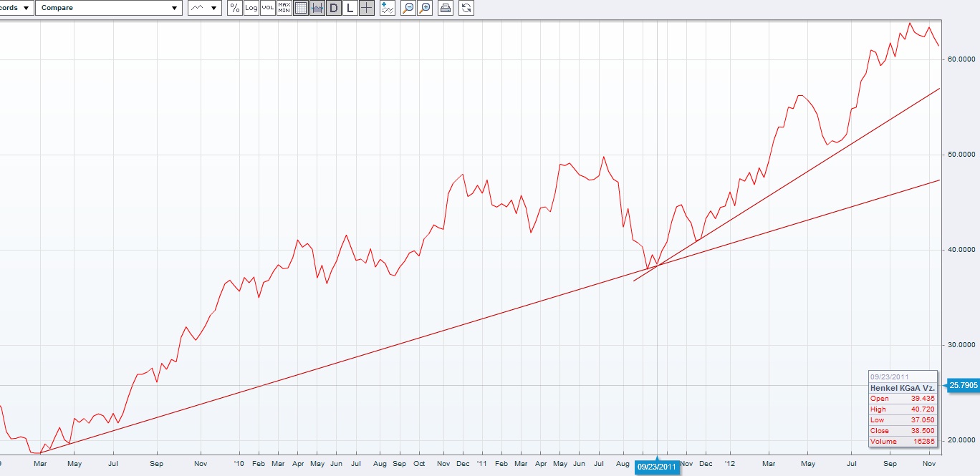Click the Open 39.435 row in data box
The width and height of the screenshot is (980, 476).
point(902,398)
